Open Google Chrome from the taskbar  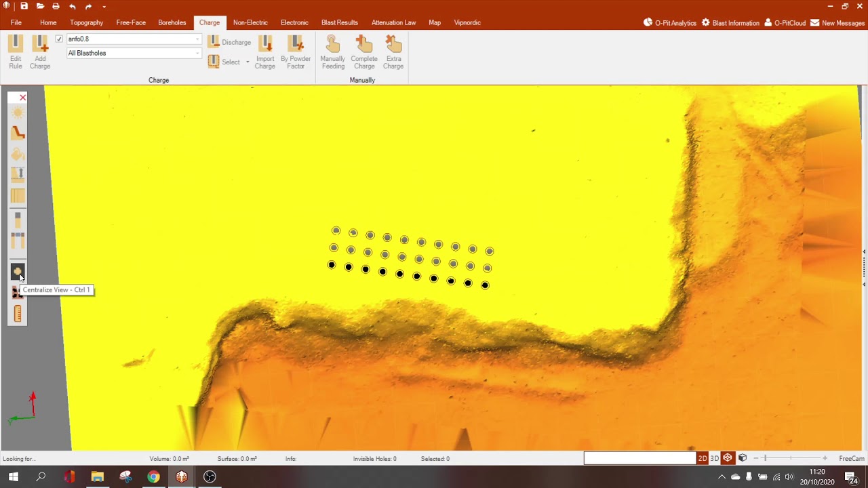tap(153, 476)
